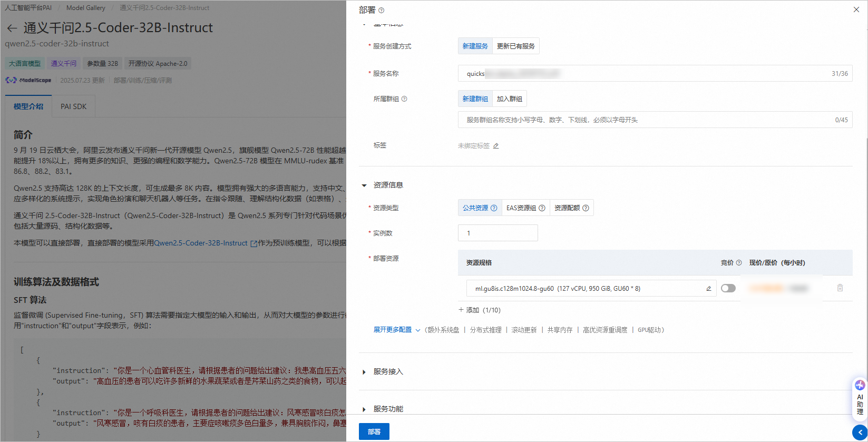Click the help icon beside 所属群组
Viewport: 868px width, 442px height.
pos(404,99)
